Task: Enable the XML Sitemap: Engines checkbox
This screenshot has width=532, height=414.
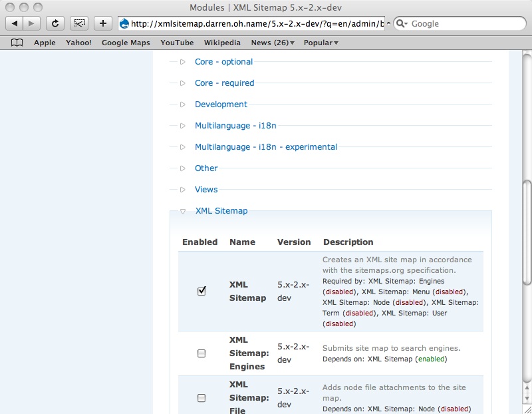Action: [201, 353]
